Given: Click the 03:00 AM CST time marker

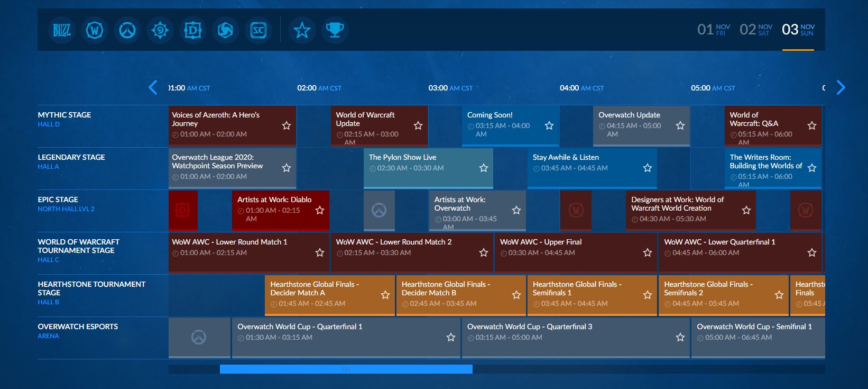Looking at the screenshot, I should (x=450, y=88).
